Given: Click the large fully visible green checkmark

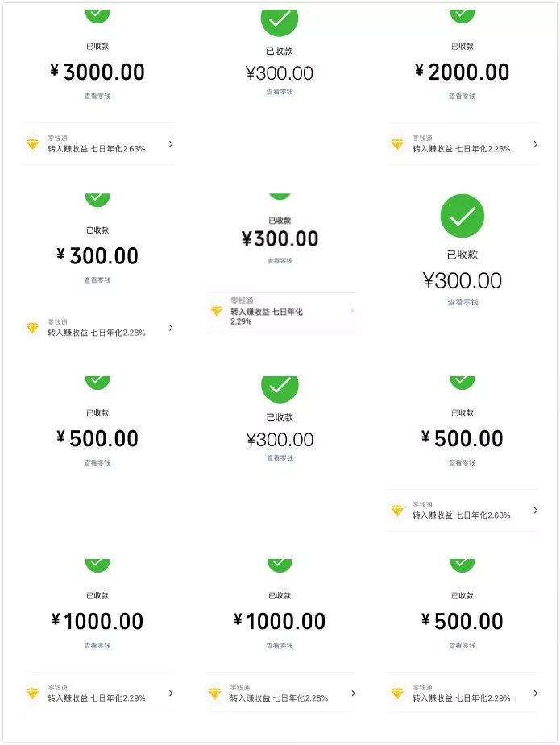Looking at the screenshot, I should point(463,216).
